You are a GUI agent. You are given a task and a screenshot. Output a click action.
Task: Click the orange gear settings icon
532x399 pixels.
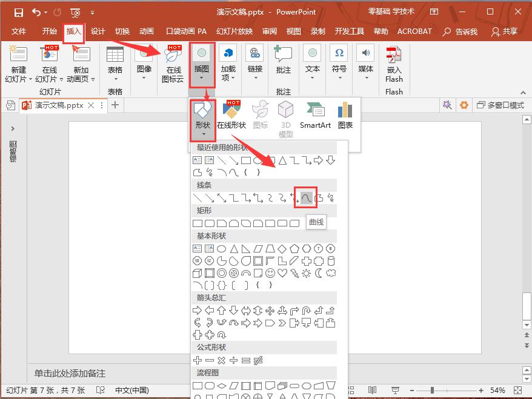point(464,105)
